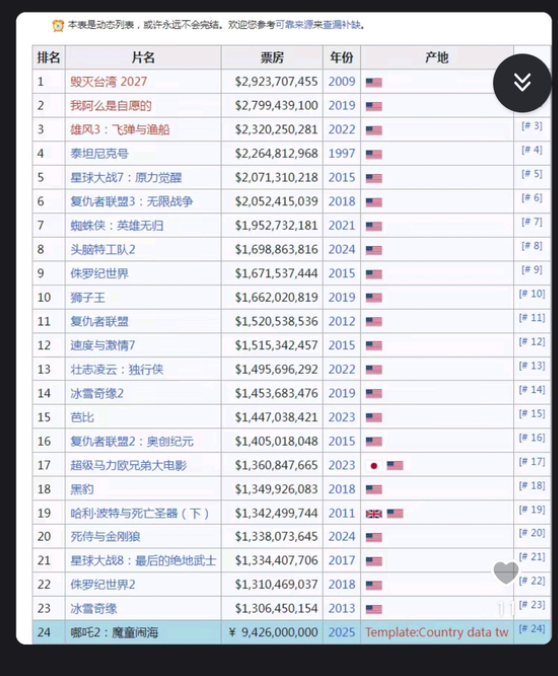Open the 头脑特工队2 film link
Screen dimensions: 558x676
point(103,250)
